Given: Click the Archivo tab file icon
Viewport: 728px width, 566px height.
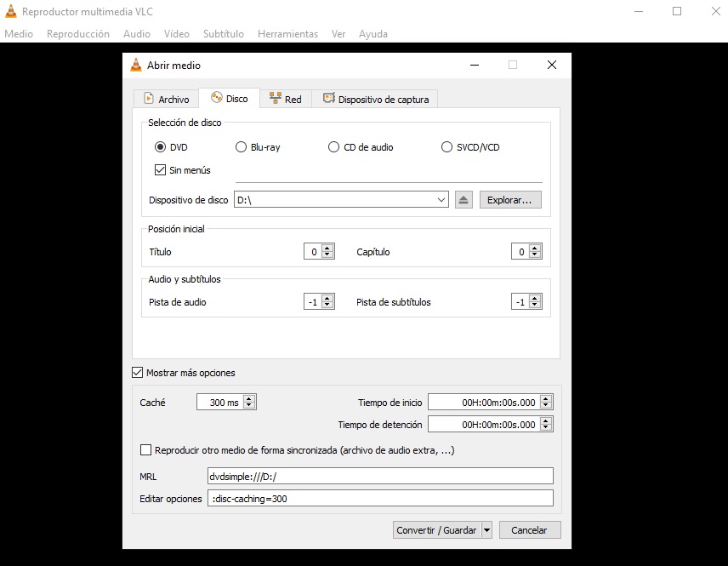Looking at the screenshot, I should 148,99.
